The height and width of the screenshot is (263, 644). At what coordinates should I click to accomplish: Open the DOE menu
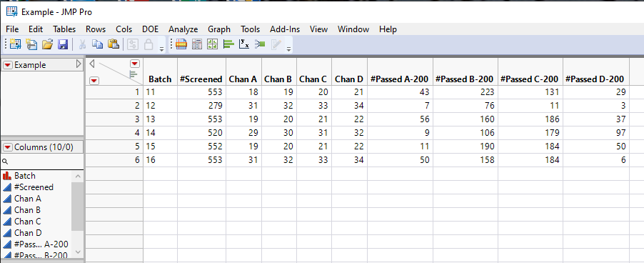coord(151,29)
